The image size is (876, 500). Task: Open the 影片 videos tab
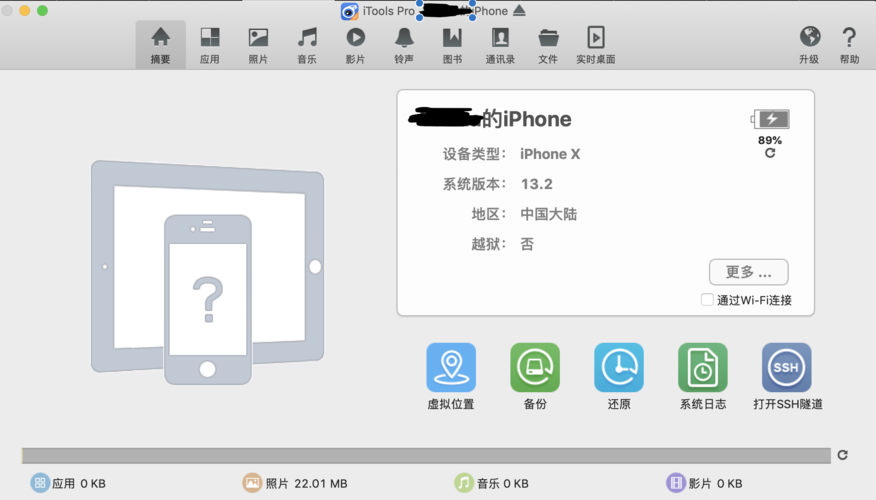point(355,45)
